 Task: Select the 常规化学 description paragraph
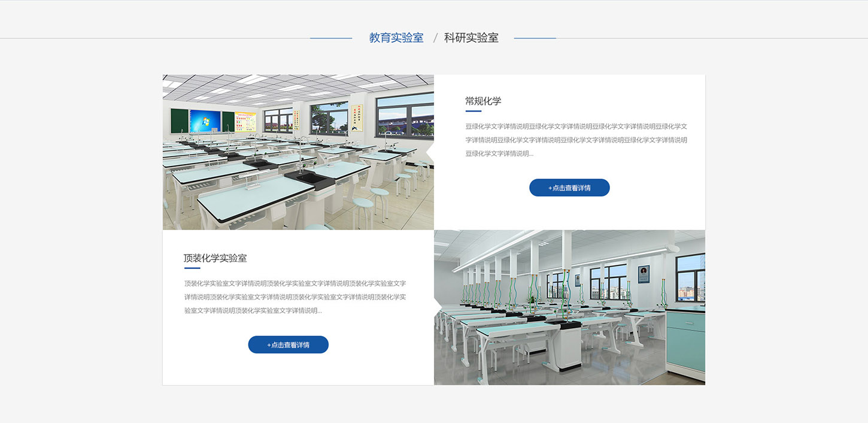click(x=576, y=140)
